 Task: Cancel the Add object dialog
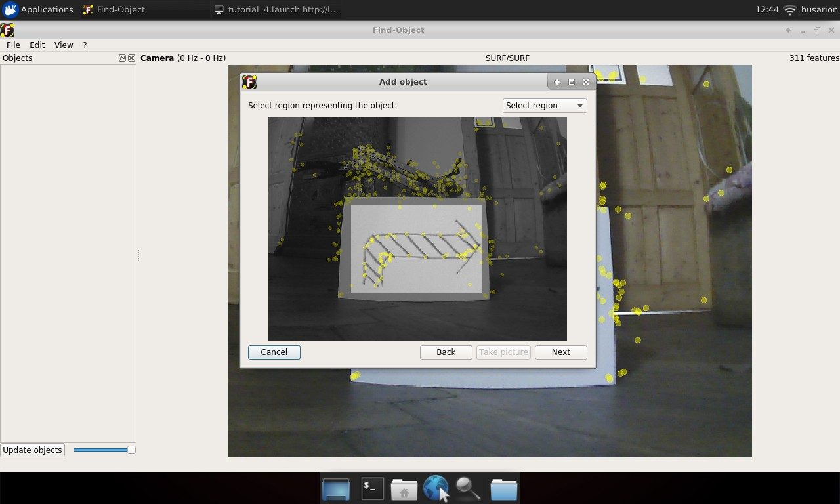click(x=274, y=352)
